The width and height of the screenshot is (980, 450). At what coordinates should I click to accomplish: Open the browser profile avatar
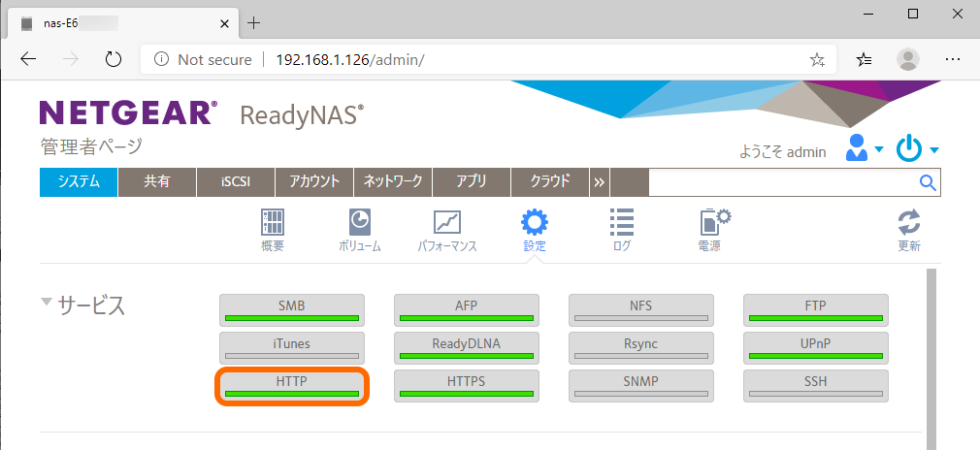[907, 59]
